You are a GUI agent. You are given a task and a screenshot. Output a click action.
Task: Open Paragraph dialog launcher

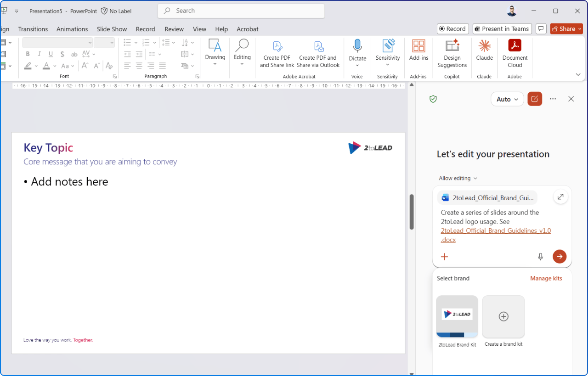click(x=198, y=77)
